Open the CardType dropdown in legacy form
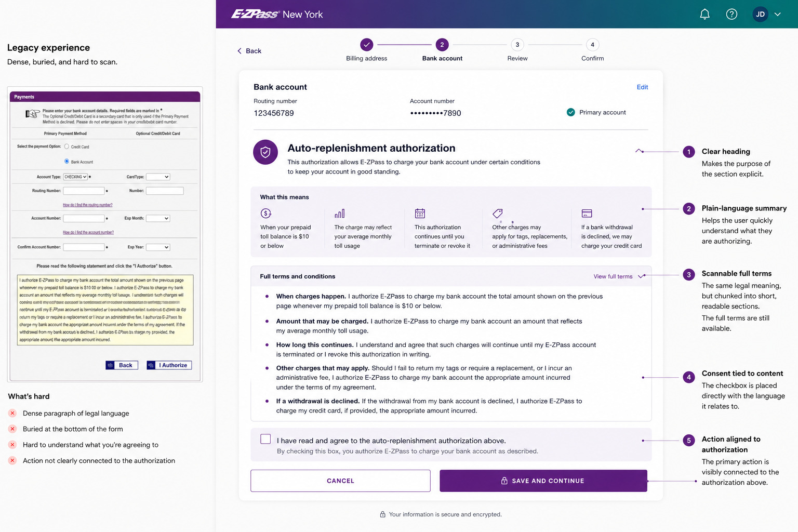This screenshot has width=798, height=532. pyautogui.click(x=158, y=177)
